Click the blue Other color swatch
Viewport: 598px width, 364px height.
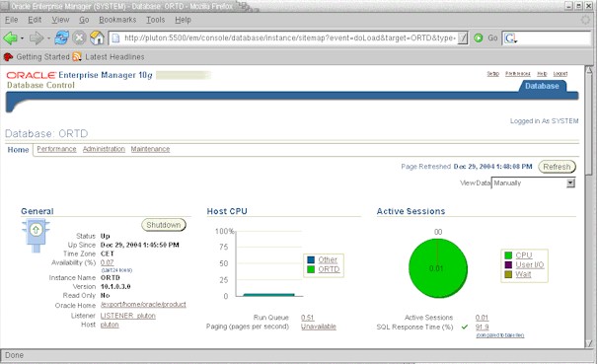coord(311,260)
